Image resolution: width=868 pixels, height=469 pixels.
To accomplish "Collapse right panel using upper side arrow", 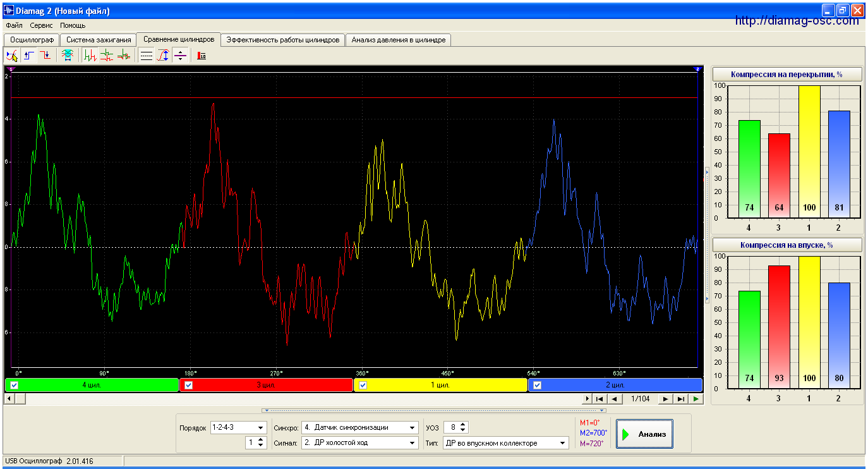I will coord(707,171).
